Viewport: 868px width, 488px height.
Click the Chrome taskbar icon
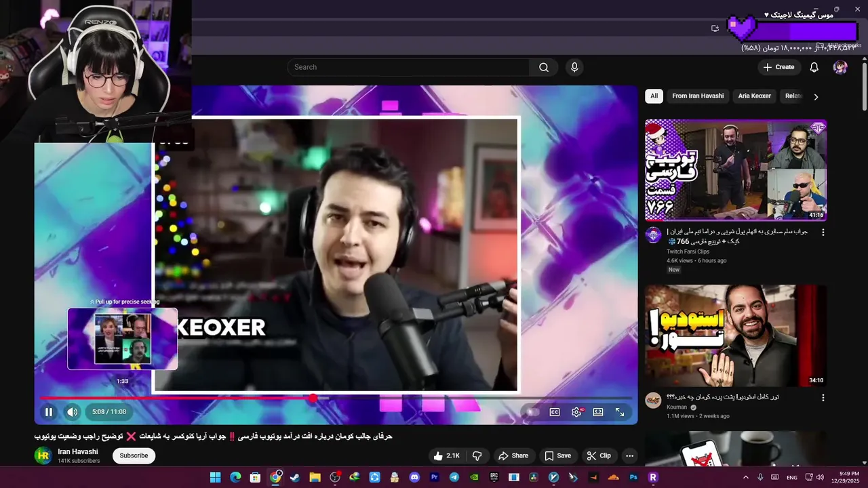275,477
